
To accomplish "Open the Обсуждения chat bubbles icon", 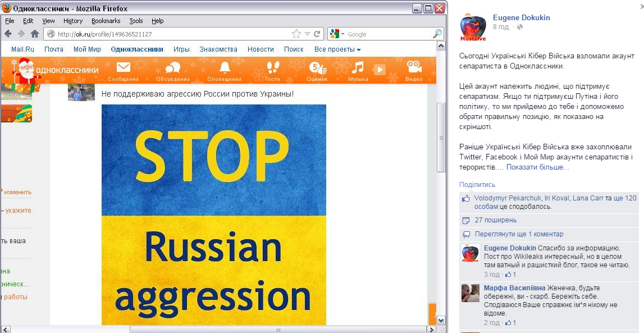I will point(173,68).
